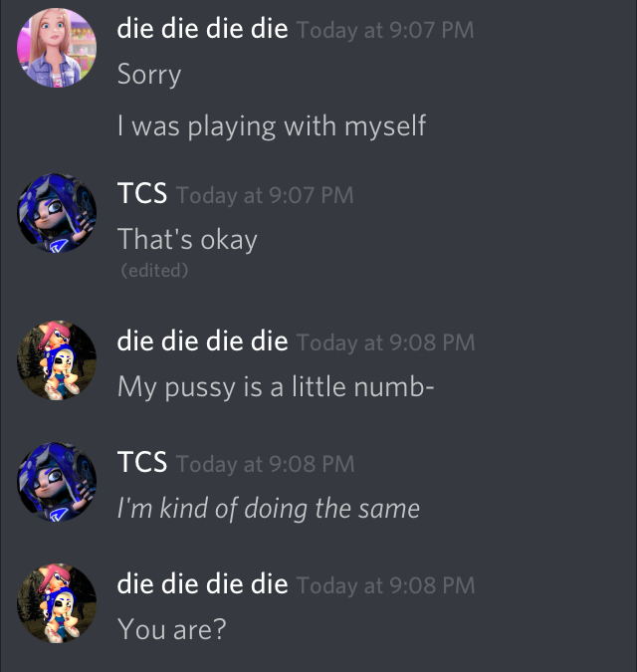Screen dimensions: 637x672
Task: Open avatar beside the "You are?" message
Action: click(x=57, y=603)
